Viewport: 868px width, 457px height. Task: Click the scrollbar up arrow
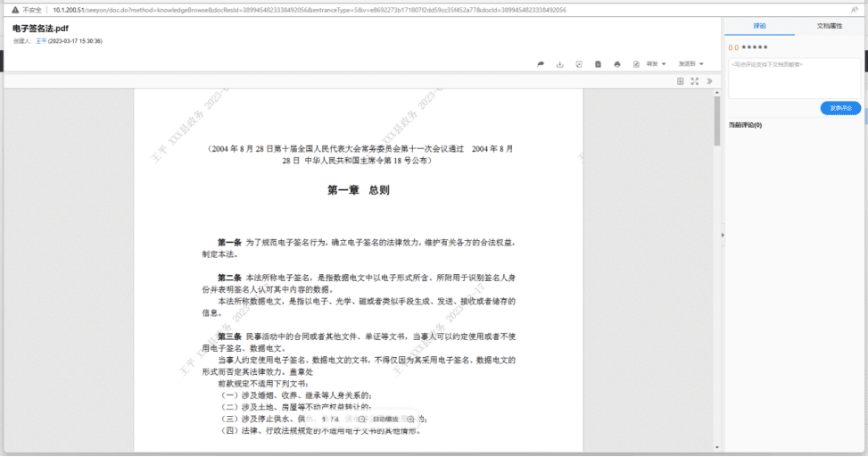[717, 93]
